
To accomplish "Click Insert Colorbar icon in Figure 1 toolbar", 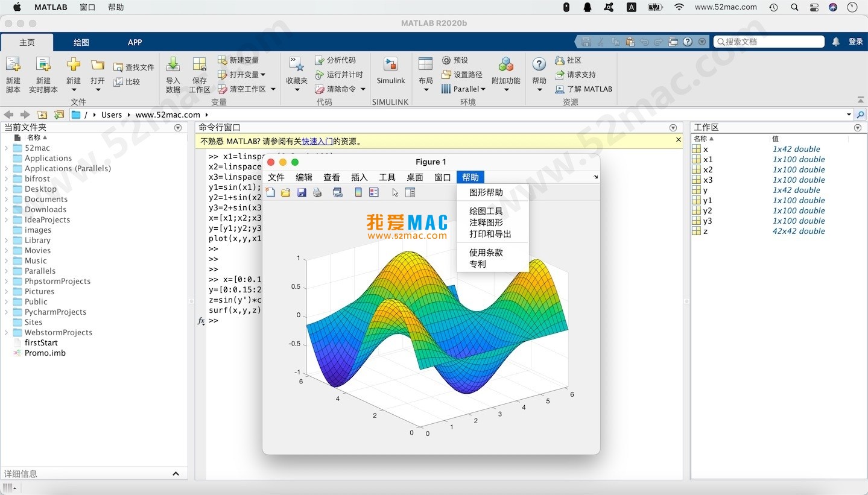I will click(358, 192).
